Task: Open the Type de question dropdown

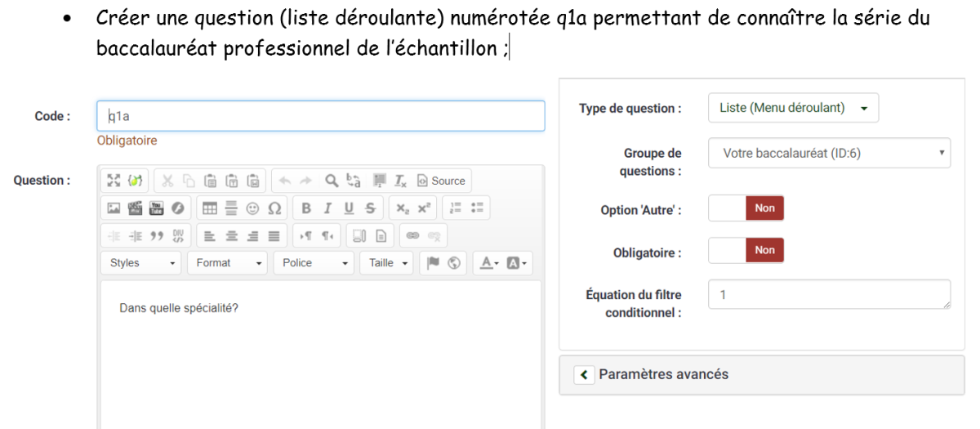Action: pyautogui.click(x=793, y=108)
